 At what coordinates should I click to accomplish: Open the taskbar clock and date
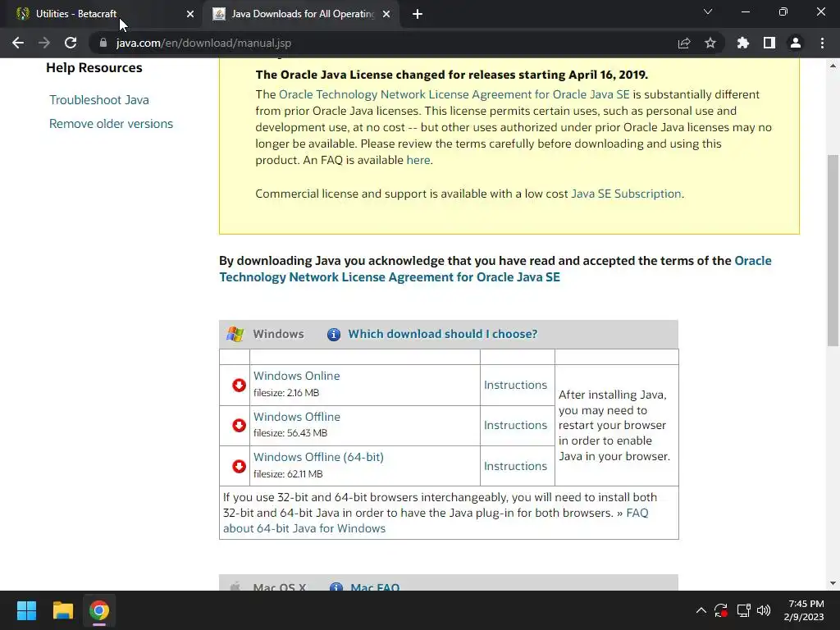coord(806,610)
